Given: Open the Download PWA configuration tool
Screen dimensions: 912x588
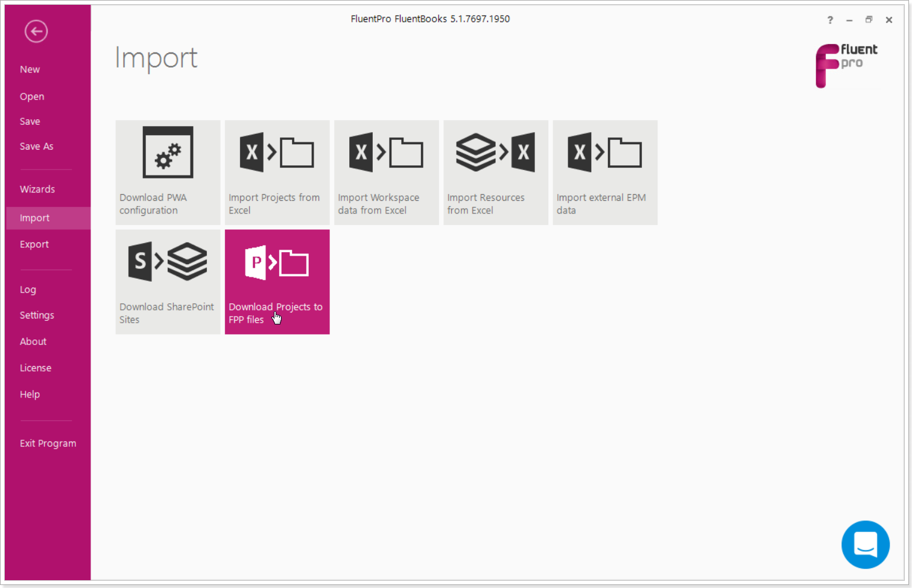Looking at the screenshot, I should coord(168,172).
